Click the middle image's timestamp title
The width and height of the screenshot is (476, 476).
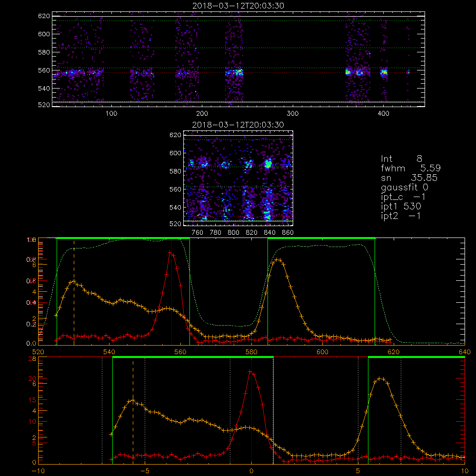tap(238, 124)
